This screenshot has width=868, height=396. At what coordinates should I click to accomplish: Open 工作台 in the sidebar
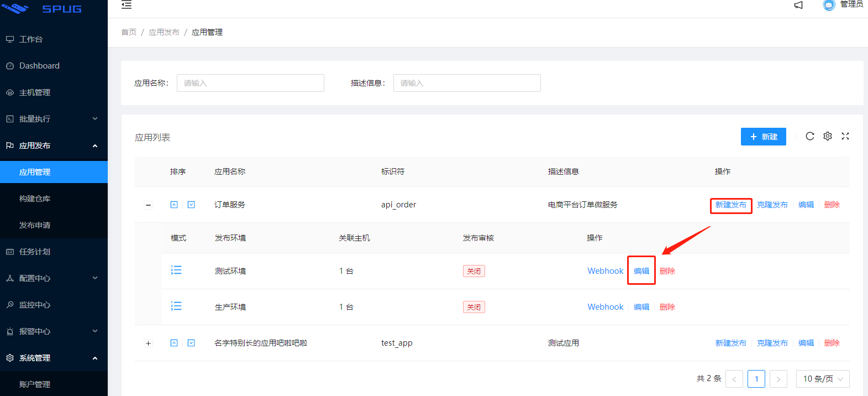pyautogui.click(x=54, y=39)
